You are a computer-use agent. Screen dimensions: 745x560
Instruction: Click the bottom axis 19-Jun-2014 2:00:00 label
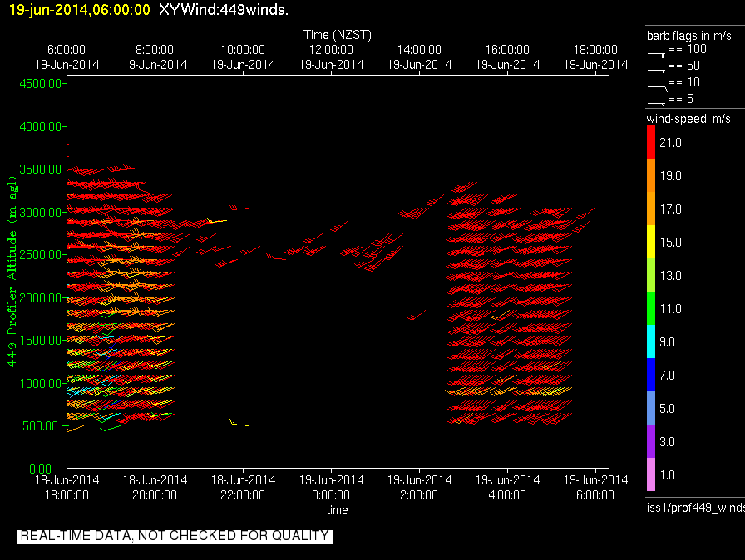(419, 488)
